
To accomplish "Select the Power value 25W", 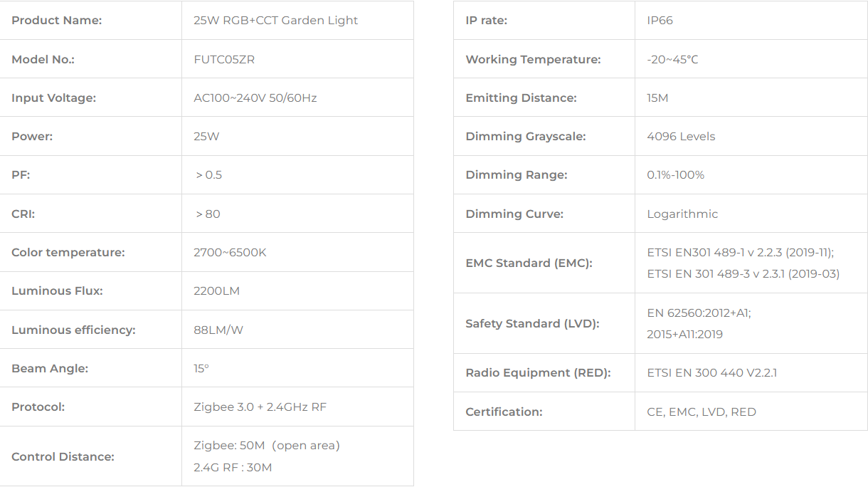I will pos(206,136).
